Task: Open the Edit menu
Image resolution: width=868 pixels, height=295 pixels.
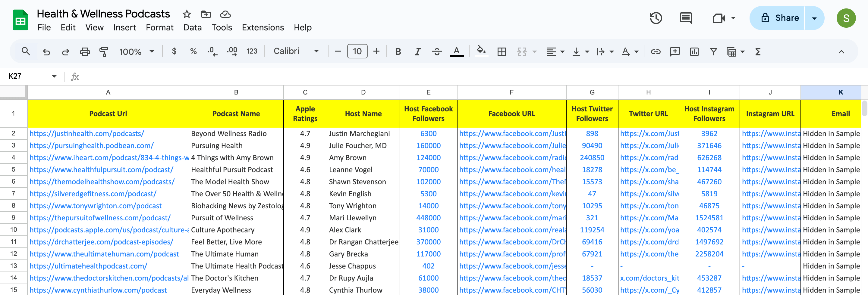Action: pyautogui.click(x=68, y=28)
